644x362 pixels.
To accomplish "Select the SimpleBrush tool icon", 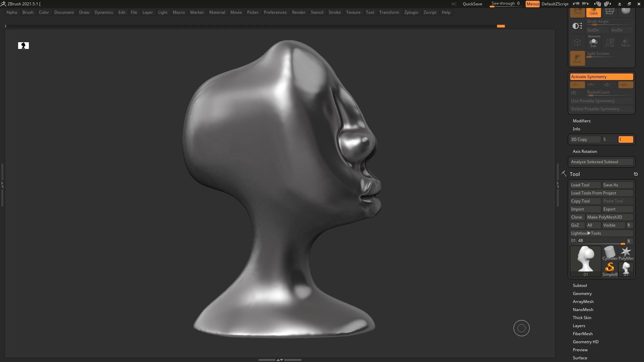I will tap(609, 269).
